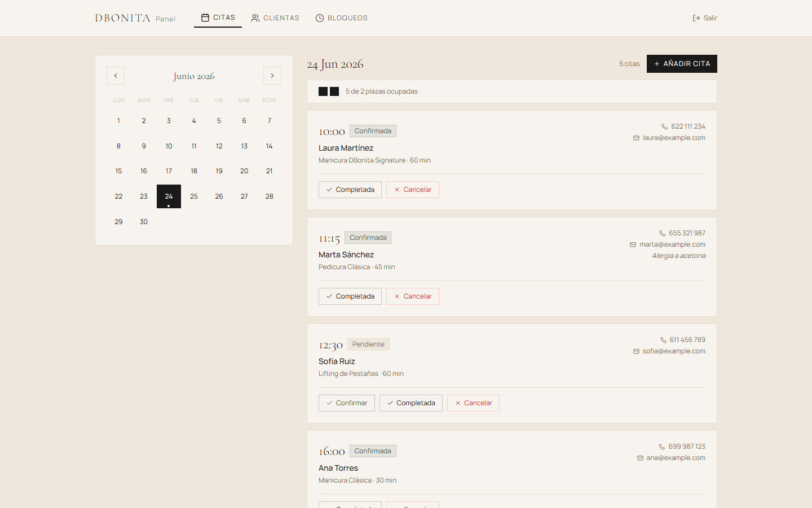Mark Sofía Ruiz appointment as Completada

tap(411, 403)
